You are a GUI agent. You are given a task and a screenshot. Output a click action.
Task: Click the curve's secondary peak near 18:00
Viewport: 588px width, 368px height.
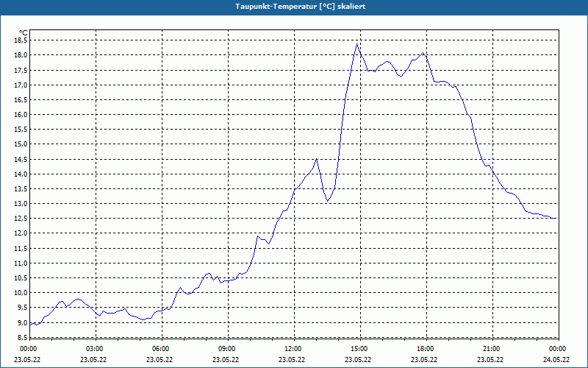[423, 52]
